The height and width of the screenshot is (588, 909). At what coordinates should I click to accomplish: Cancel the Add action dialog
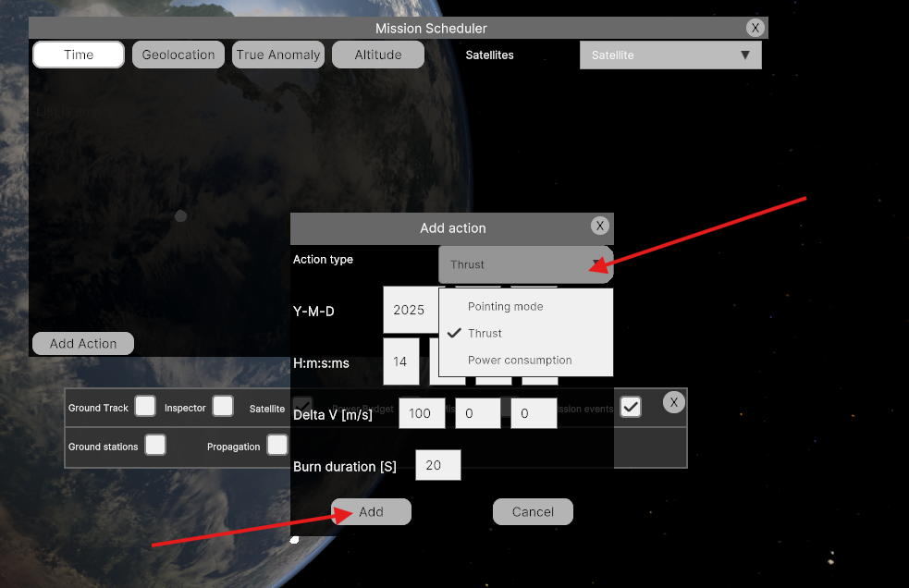[533, 511]
